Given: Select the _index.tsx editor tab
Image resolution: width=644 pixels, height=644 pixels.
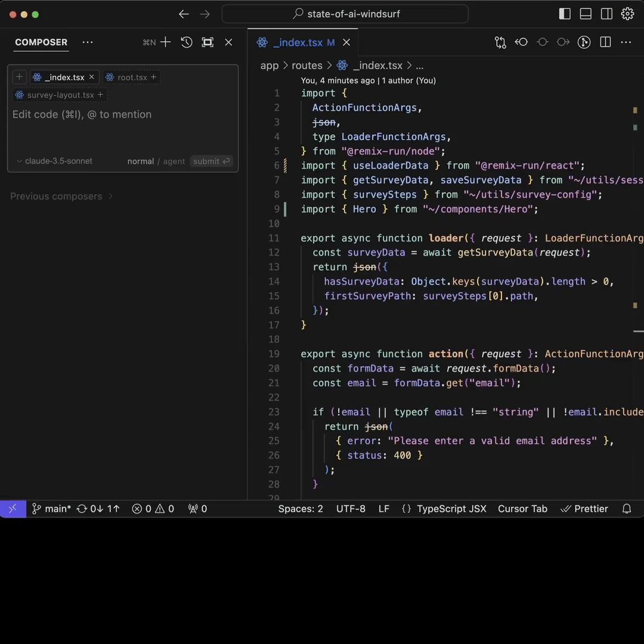Looking at the screenshot, I should pos(298,42).
